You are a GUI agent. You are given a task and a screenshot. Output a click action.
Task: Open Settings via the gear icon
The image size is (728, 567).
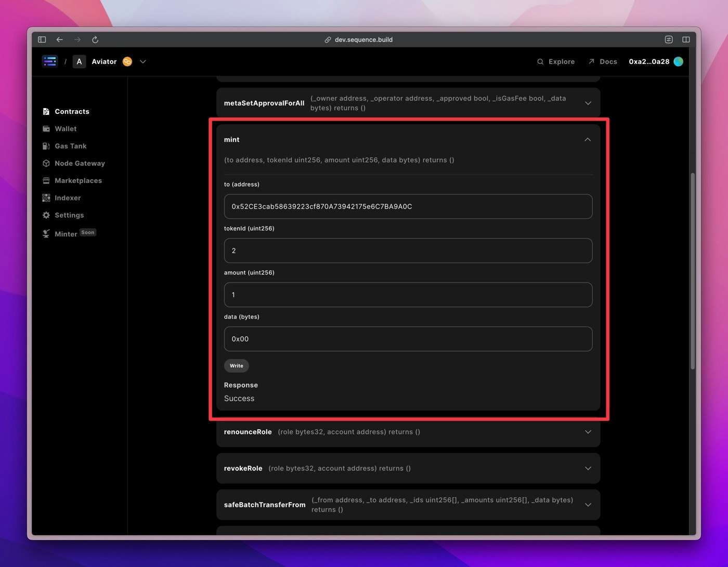tap(46, 215)
